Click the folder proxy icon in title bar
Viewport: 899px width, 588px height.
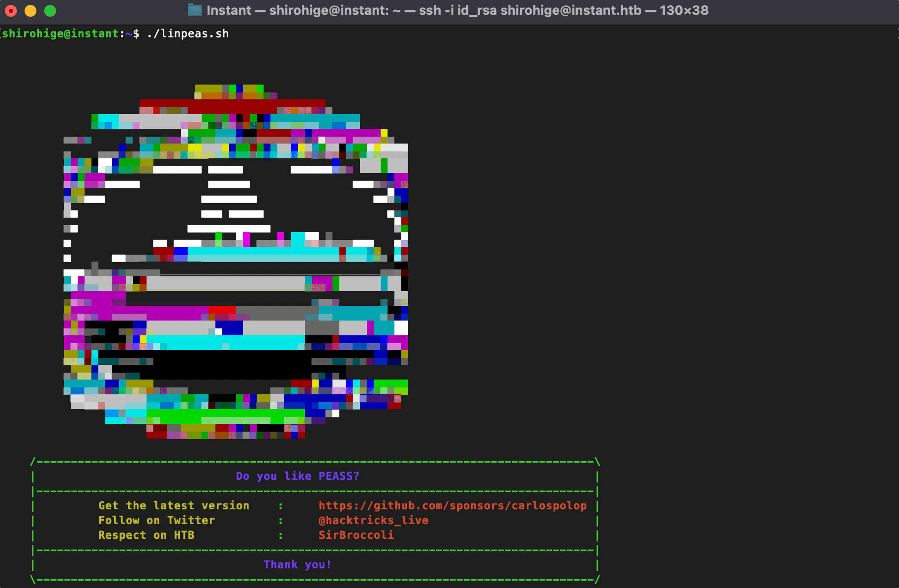click(195, 10)
